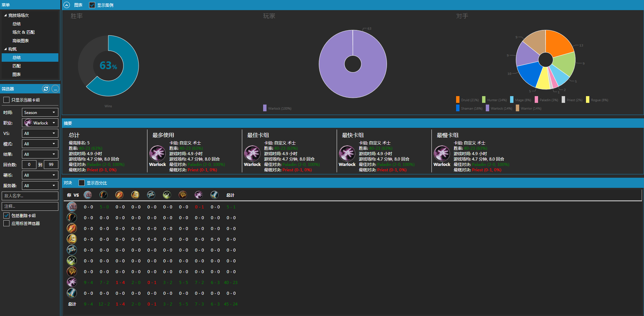Toggle the 显示百分比 checkbox

pyautogui.click(x=82, y=183)
